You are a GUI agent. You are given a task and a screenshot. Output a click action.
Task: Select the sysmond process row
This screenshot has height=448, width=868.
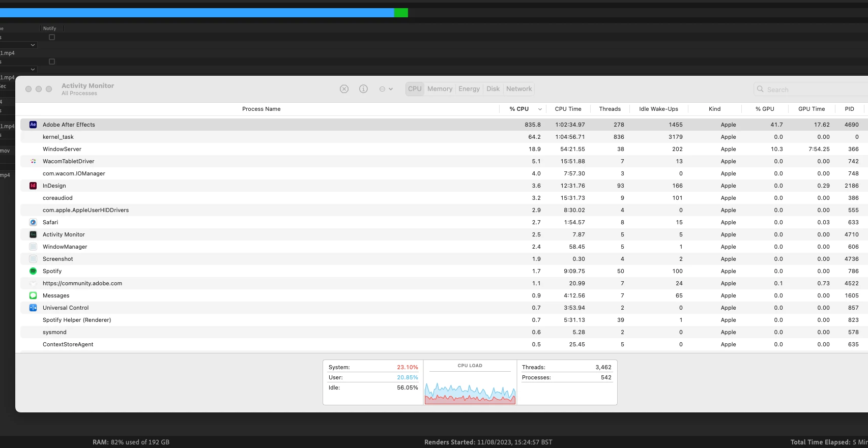pos(444,332)
